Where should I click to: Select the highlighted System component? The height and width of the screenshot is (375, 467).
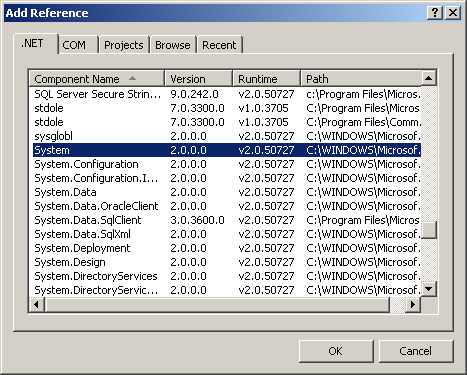227,150
